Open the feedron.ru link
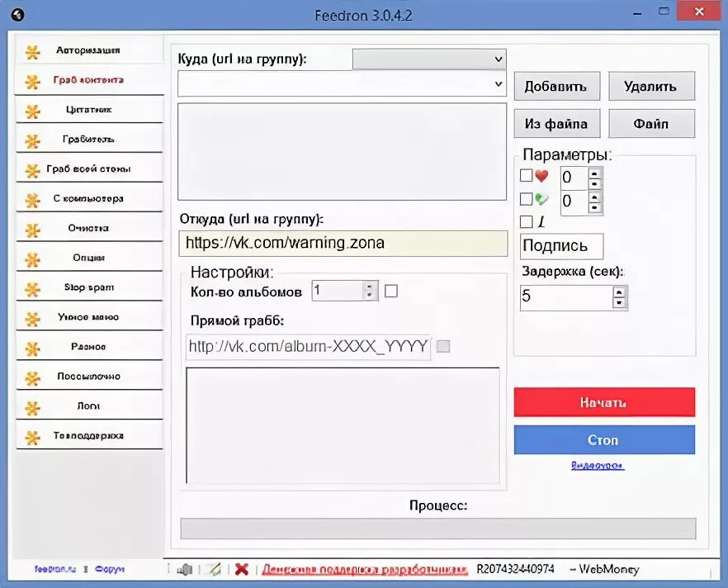728x588 pixels. point(55,569)
